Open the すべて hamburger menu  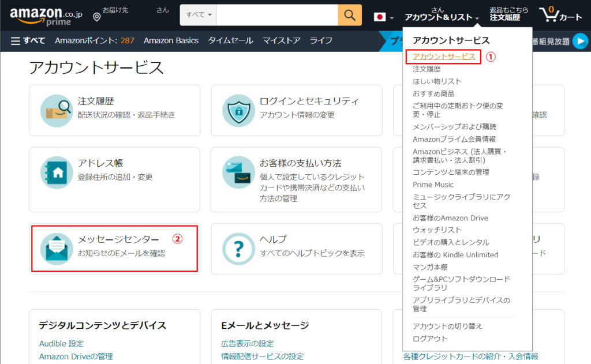click(28, 40)
